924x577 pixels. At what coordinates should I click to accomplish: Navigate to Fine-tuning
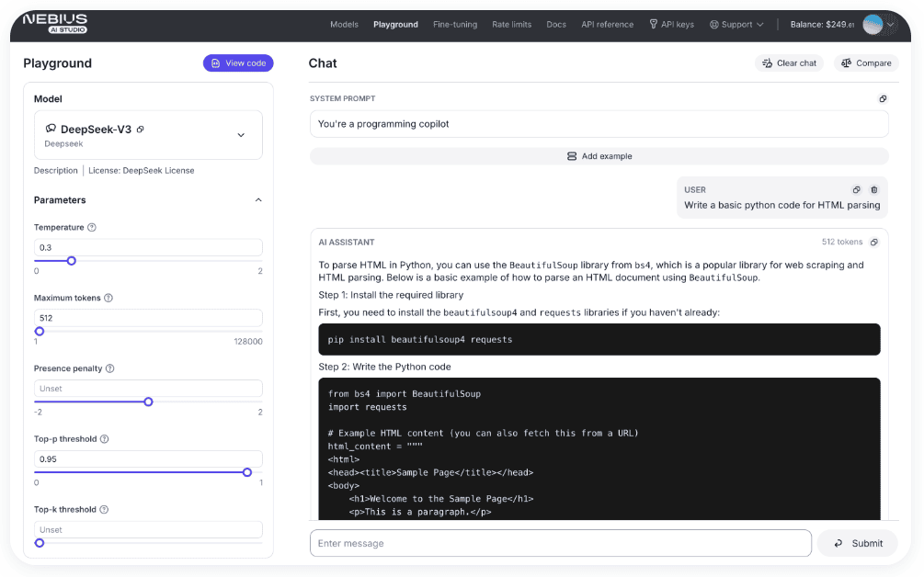(455, 24)
